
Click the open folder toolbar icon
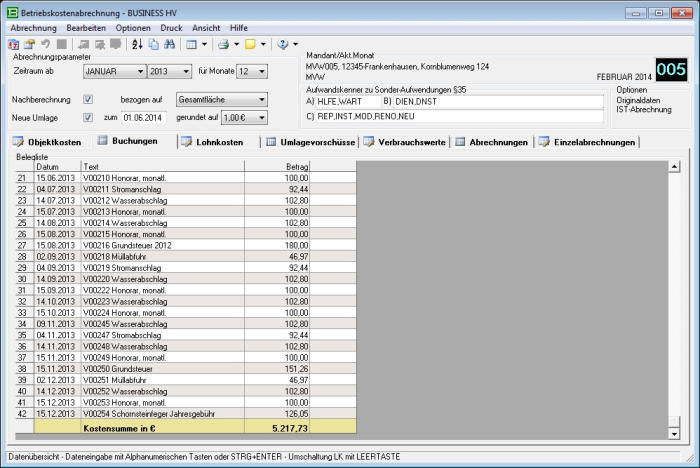pyautogui.click(x=29, y=44)
